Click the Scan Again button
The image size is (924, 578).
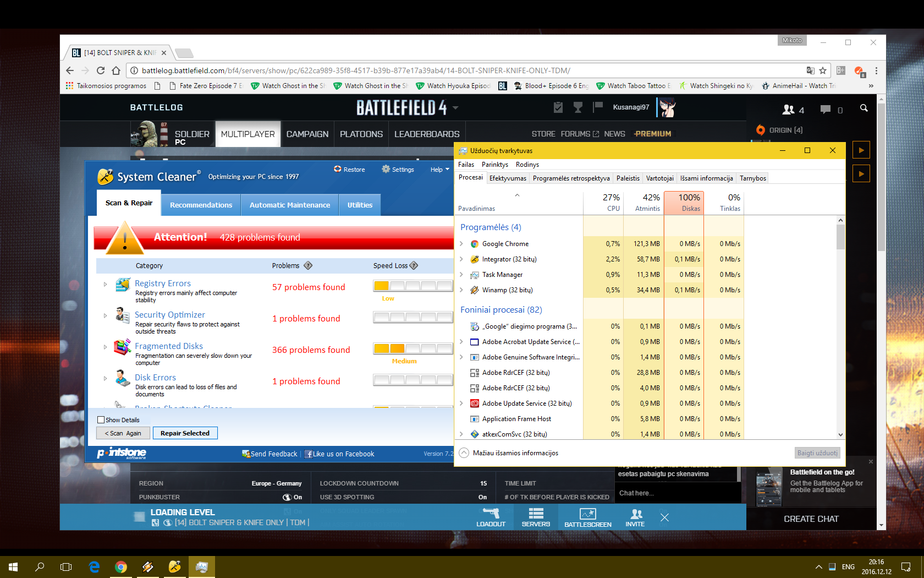[x=123, y=433]
